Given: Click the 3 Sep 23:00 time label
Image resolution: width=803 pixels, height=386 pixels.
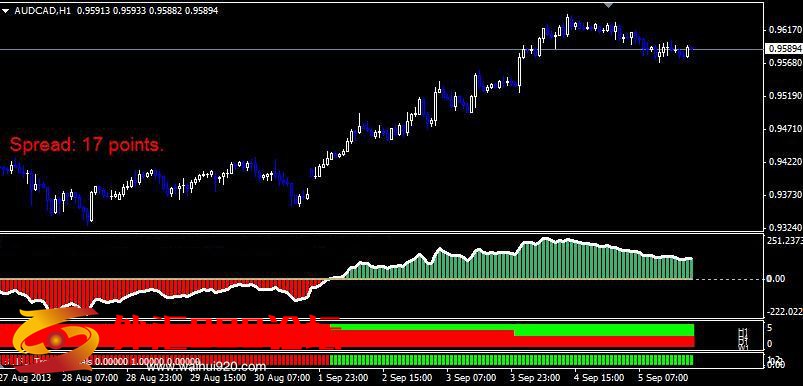Looking at the screenshot, I should click(534, 377).
